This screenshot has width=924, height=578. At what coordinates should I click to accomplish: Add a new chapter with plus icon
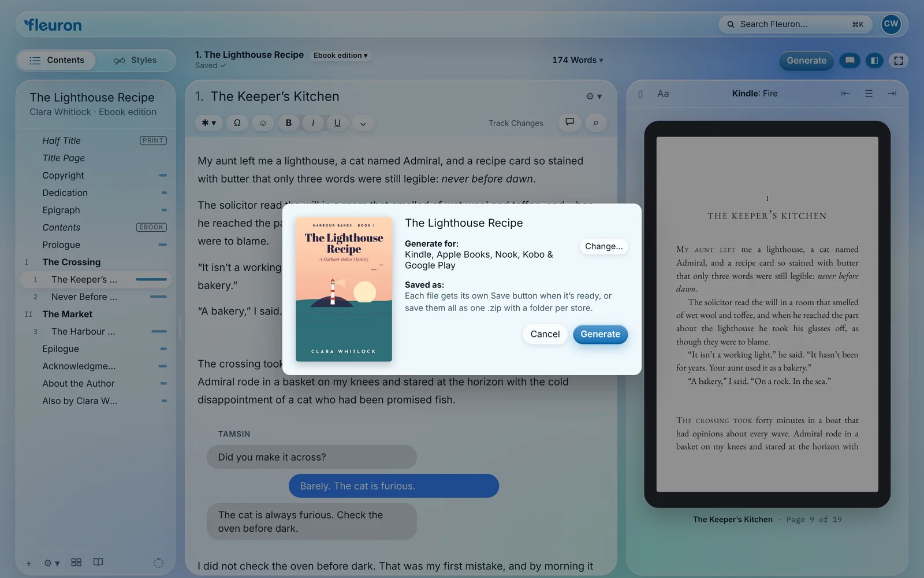[x=28, y=563]
